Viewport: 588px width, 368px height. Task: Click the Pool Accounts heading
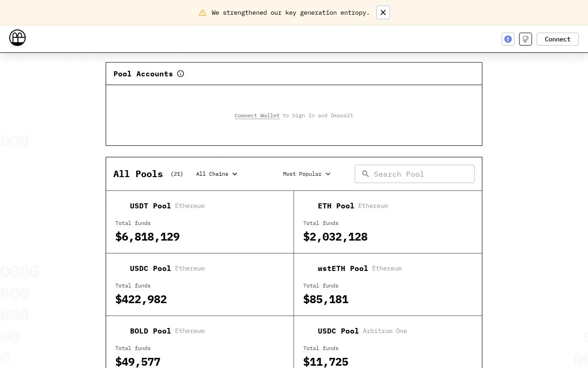[x=143, y=74]
